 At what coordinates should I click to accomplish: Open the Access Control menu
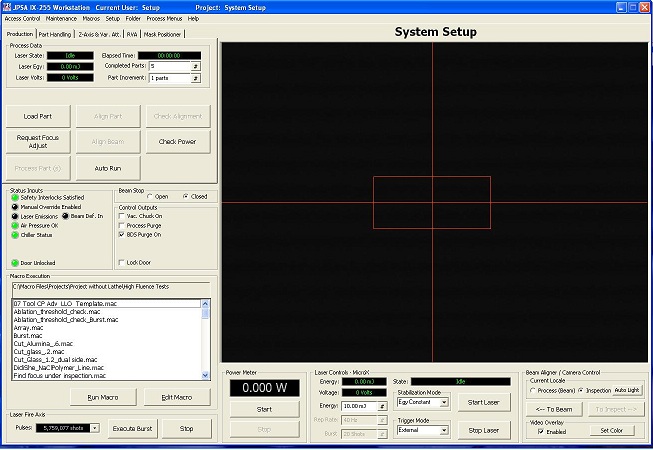[22, 19]
